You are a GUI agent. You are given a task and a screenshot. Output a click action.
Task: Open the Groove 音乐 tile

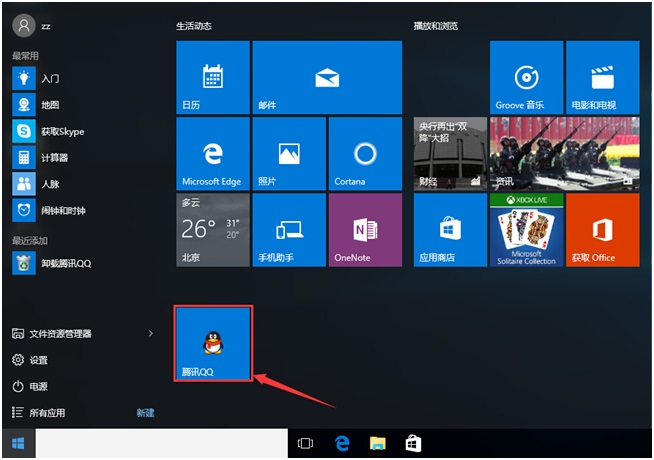pos(526,77)
